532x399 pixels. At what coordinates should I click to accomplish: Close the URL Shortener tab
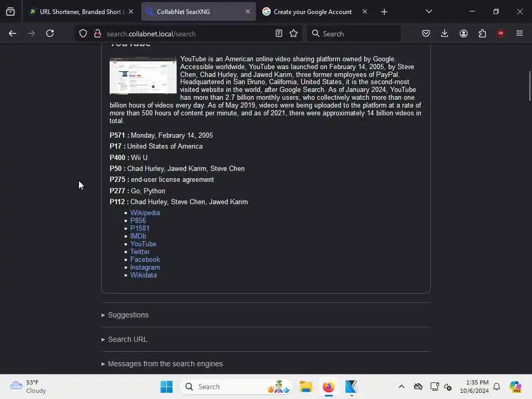click(x=131, y=11)
